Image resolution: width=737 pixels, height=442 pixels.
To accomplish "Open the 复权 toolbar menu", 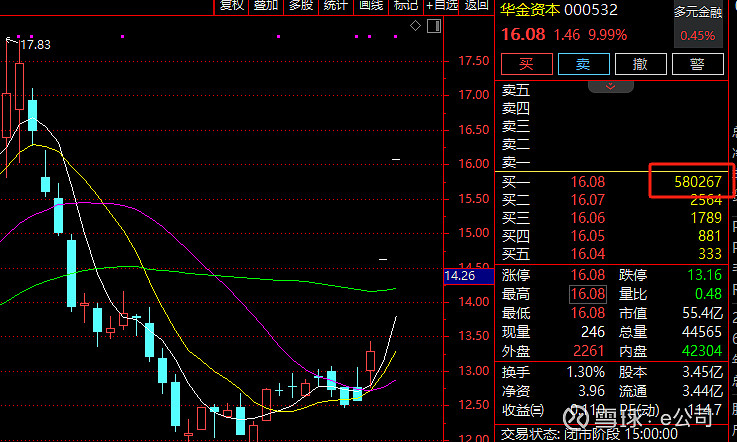I will tap(232, 6).
